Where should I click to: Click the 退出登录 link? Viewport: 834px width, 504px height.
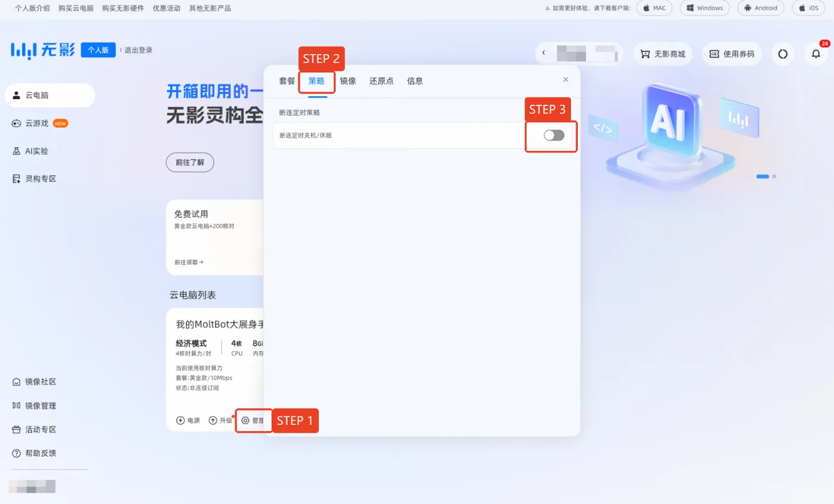pos(138,50)
